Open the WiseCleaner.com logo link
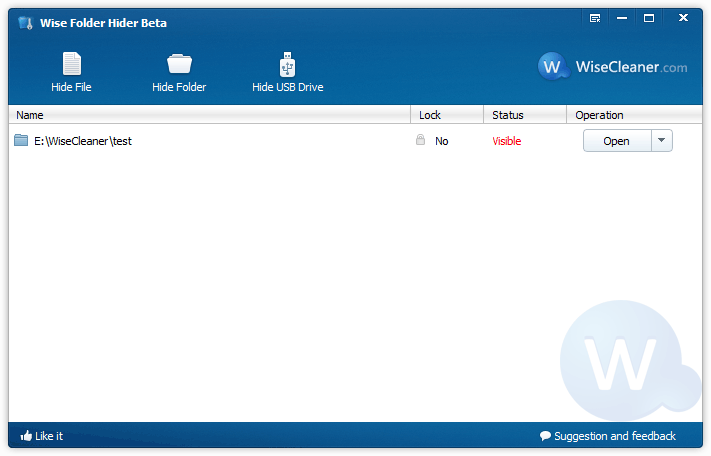This screenshot has width=711, height=456. click(x=612, y=67)
